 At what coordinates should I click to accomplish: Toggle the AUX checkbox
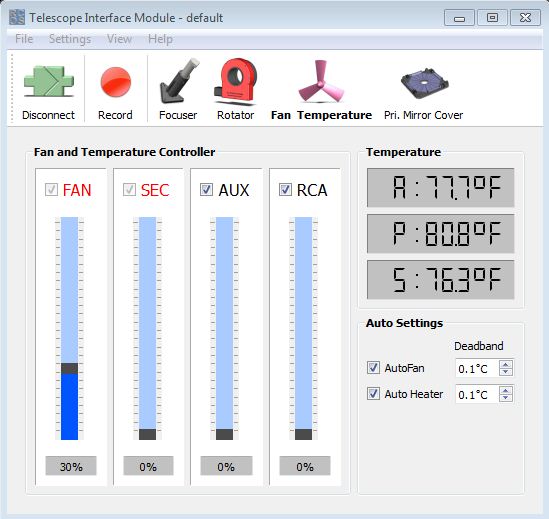click(206, 189)
